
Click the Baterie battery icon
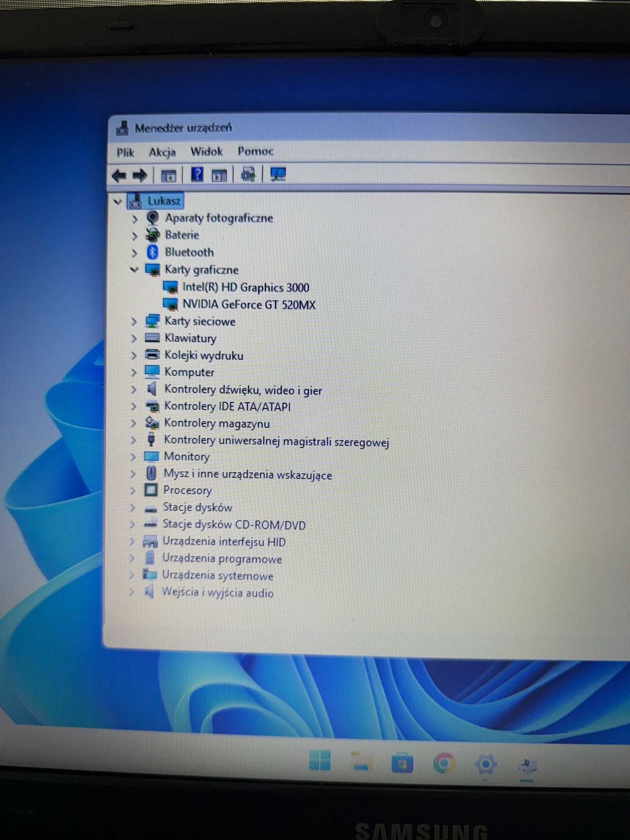coord(153,235)
